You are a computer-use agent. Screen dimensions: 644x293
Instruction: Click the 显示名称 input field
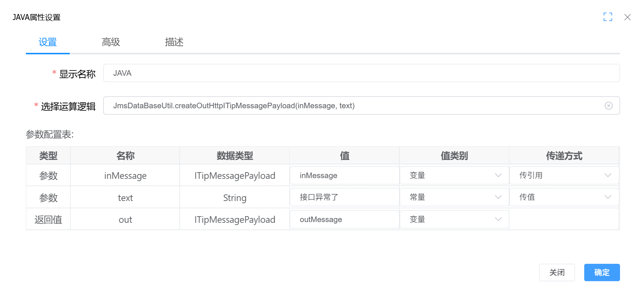point(361,73)
